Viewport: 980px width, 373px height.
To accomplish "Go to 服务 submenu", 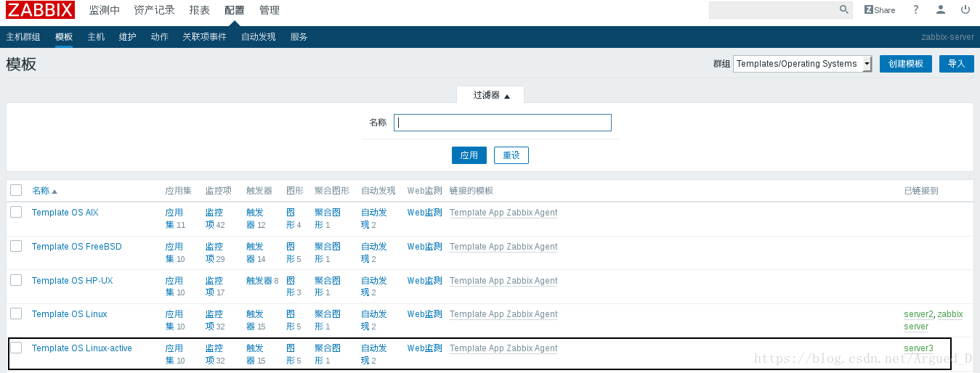I will pos(299,37).
